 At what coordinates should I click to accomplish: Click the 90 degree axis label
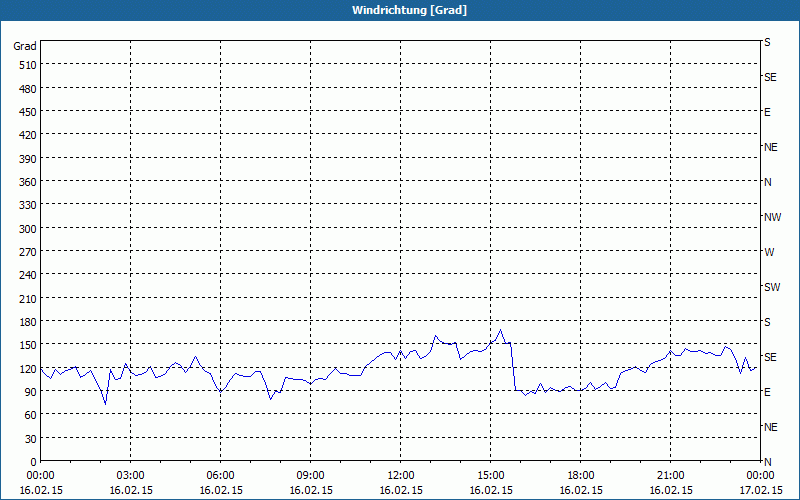[31, 392]
